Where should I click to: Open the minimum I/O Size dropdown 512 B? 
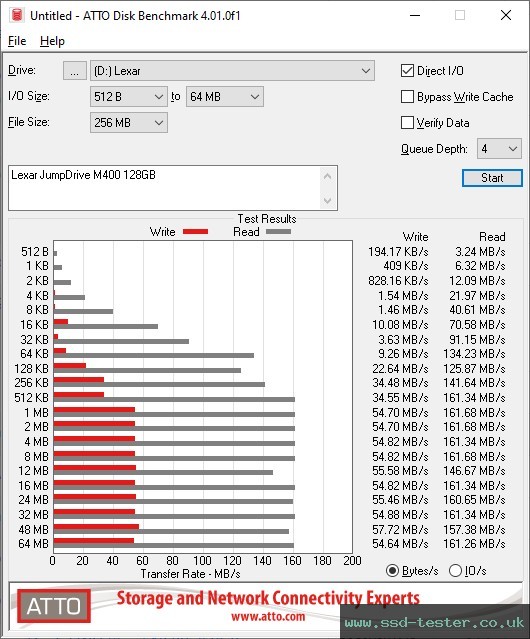click(x=129, y=97)
